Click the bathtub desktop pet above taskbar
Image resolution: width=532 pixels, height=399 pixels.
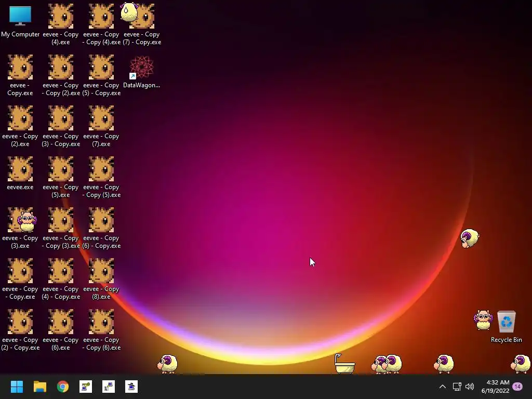coord(344,363)
